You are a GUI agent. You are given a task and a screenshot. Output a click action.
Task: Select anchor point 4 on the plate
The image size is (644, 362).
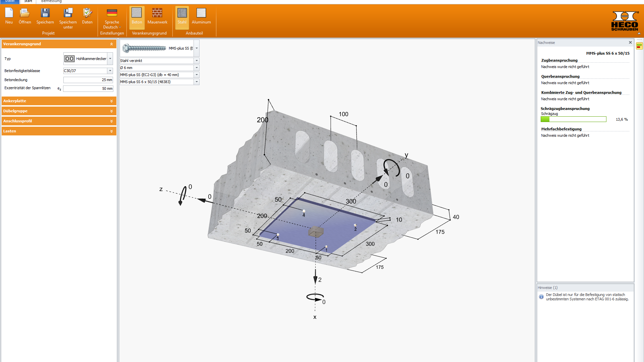click(304, 212)
